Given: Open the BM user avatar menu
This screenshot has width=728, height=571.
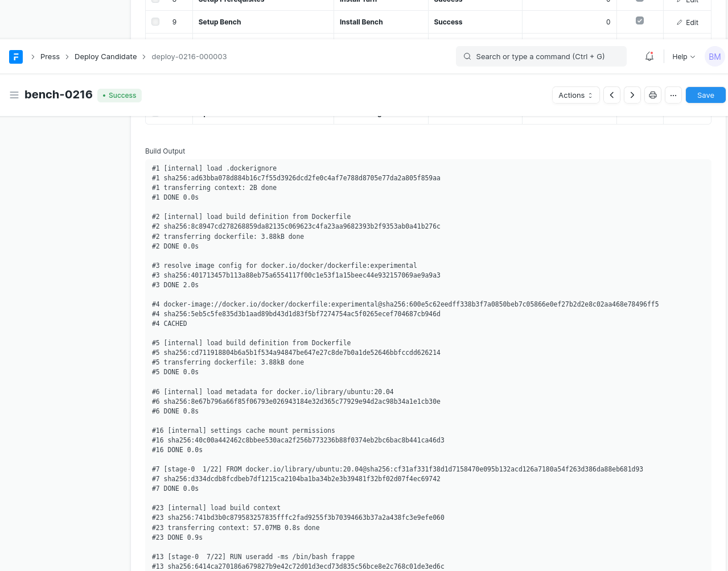Looking at the screenshot, I should 714,56.
